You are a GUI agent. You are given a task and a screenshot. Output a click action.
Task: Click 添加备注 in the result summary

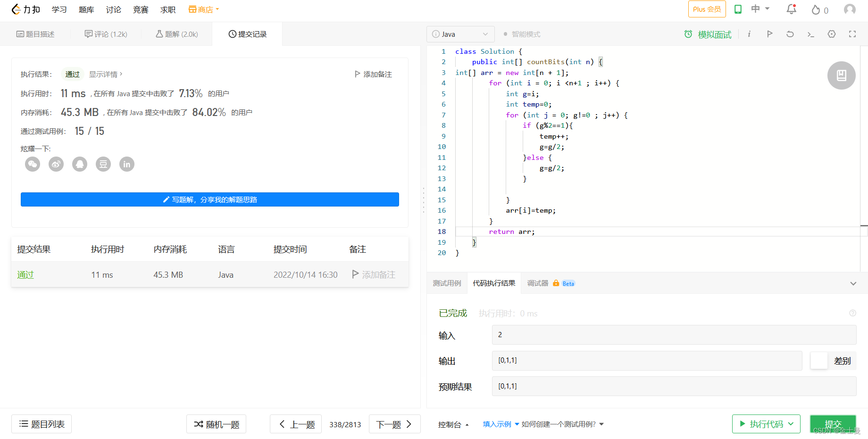[x=373, y=74]
